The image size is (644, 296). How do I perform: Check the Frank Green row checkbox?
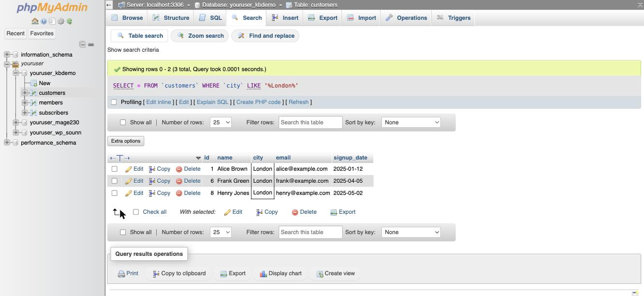[x=115, y=181]
